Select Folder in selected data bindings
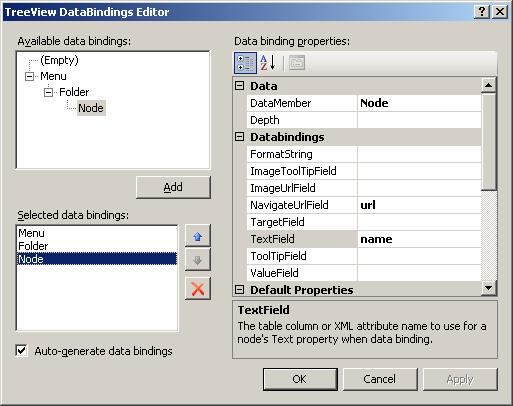 [x=97, y=246]
